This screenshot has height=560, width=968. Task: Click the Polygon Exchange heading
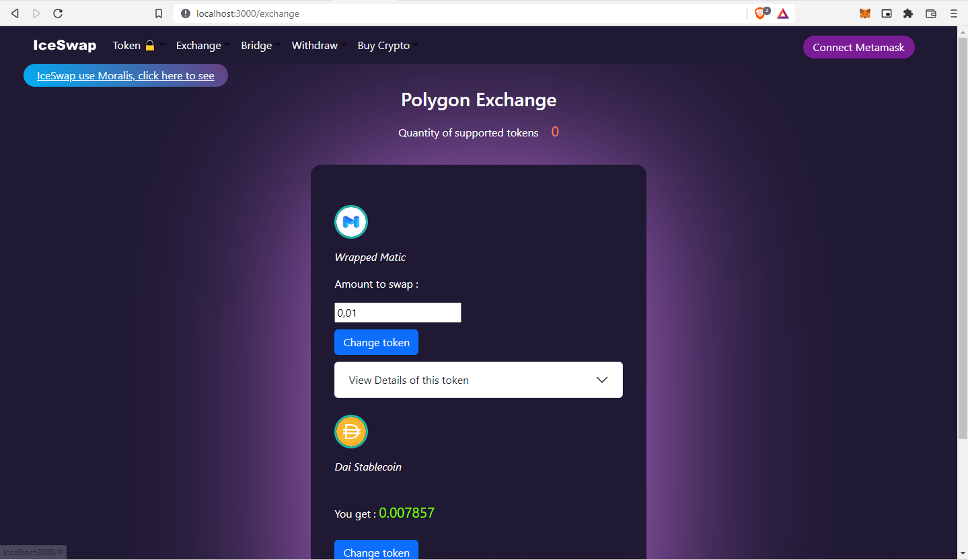tap(478, 99)
